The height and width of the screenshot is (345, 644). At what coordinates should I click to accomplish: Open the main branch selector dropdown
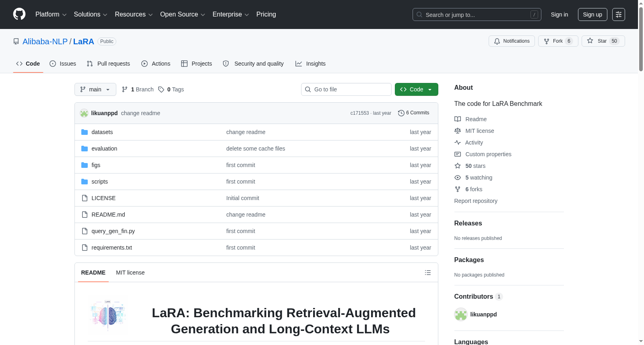pos(95,89)
